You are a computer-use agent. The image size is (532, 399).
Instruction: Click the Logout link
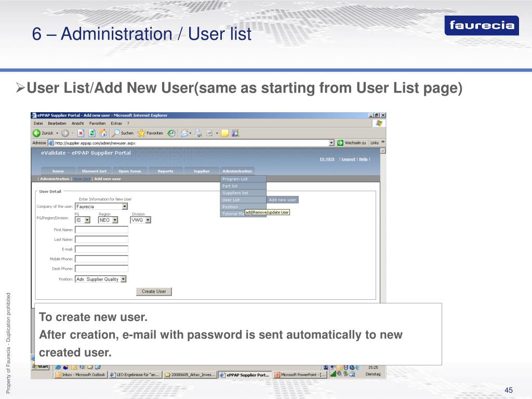(349, 159)
